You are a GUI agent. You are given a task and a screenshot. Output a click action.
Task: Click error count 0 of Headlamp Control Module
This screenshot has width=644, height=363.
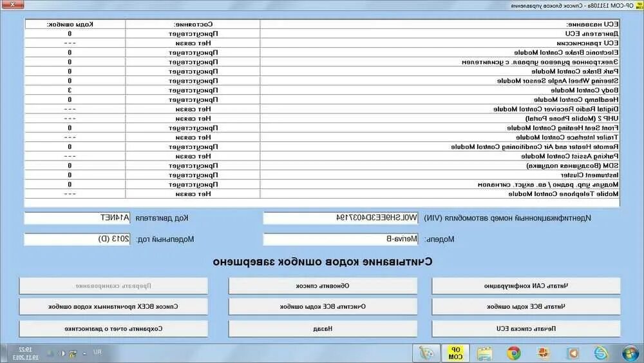pos(70,99)
